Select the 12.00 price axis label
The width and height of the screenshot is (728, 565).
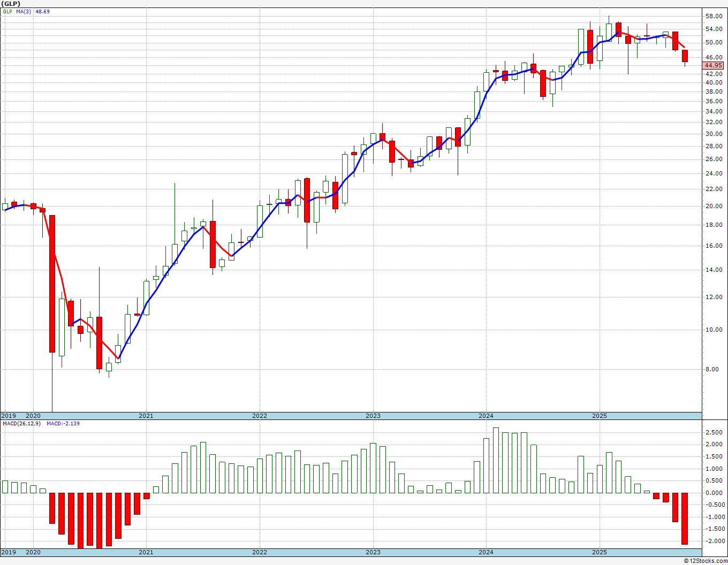[714, 297]
